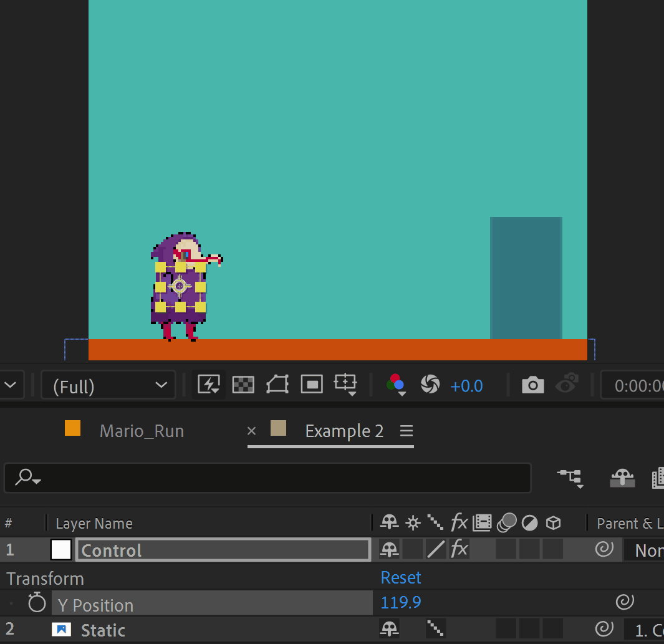The image size is (664, 644).
Task: Toggle quality switch on Control layer
Action: click(436, 550)
